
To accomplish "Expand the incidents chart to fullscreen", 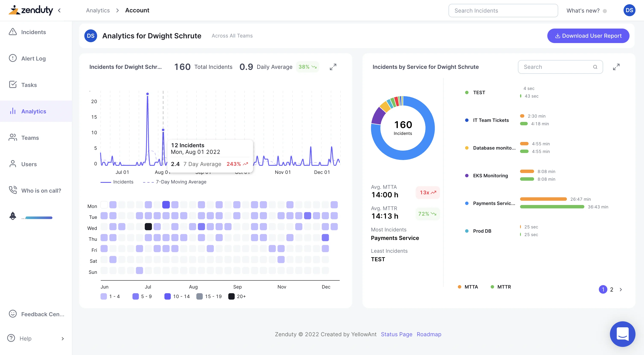I will pyautogui.click(x=333, y=67).
